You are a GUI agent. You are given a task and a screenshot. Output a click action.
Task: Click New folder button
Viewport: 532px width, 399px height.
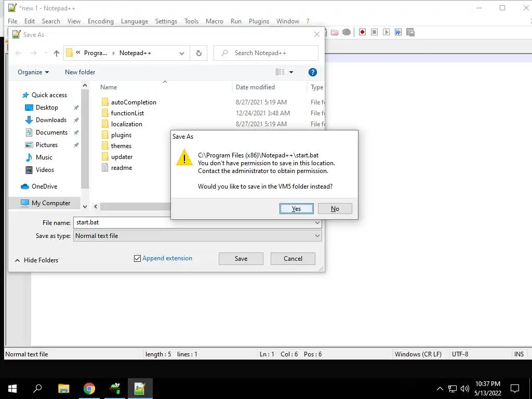[x=80, y=72]
